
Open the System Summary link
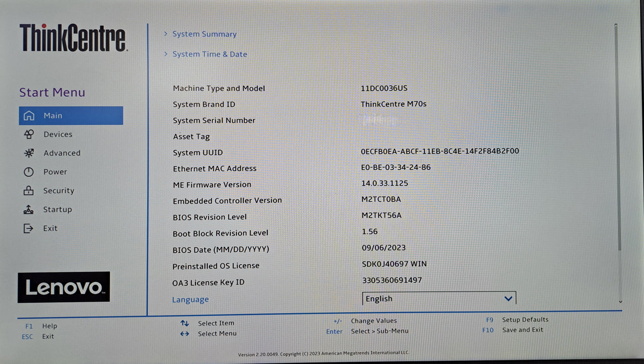click(x=204, y=34)
